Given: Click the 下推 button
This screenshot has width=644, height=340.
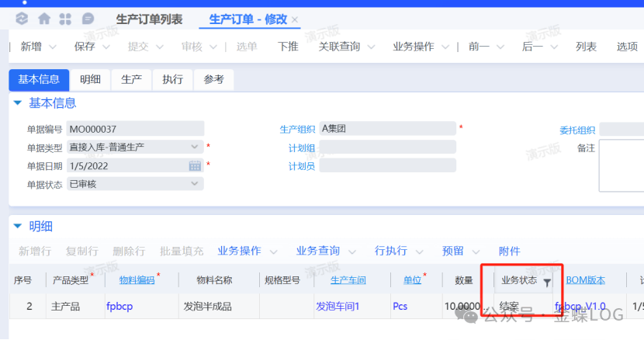Looking at the screenshot, I should point(288,47).
